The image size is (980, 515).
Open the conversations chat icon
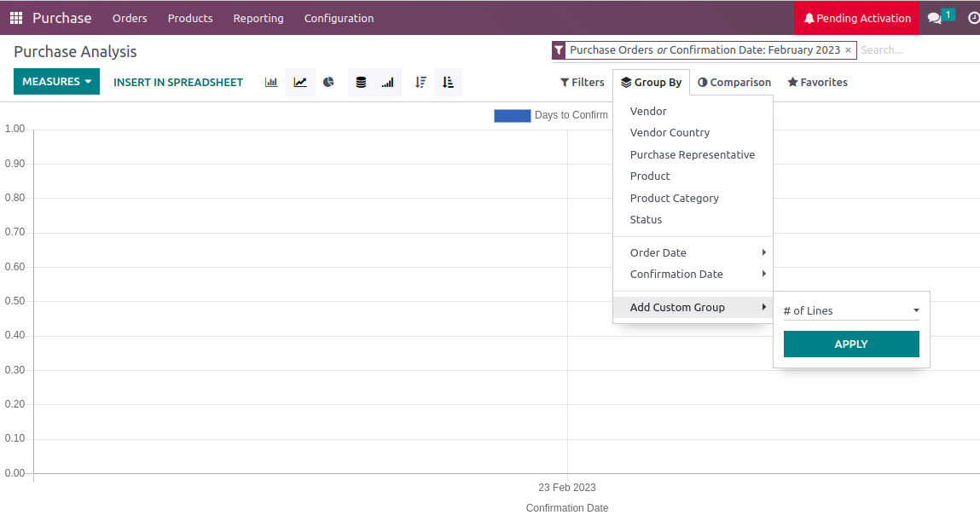click(x=935, y=18)
